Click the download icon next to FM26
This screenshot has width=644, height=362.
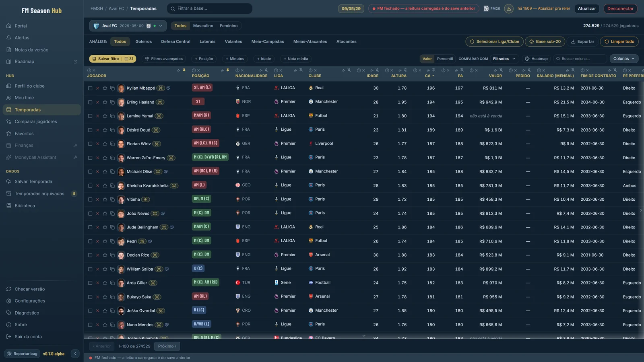[x=509, y=8]
